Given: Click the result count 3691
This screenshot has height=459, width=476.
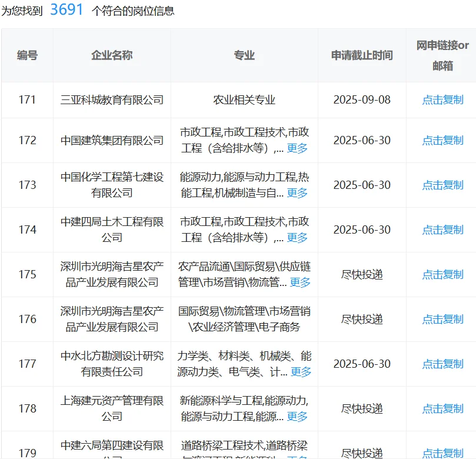Looking at the screenshot, I should click(x=66, y=9).
